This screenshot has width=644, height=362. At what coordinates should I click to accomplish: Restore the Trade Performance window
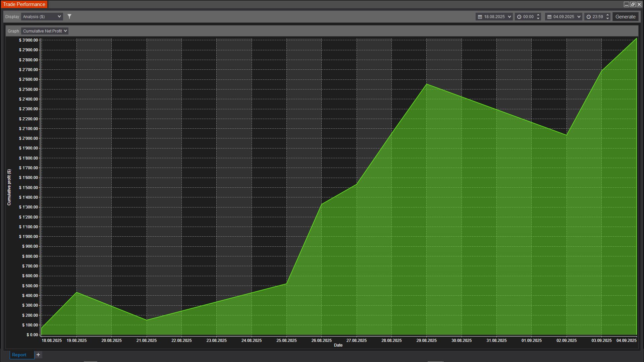click(633, 4)
